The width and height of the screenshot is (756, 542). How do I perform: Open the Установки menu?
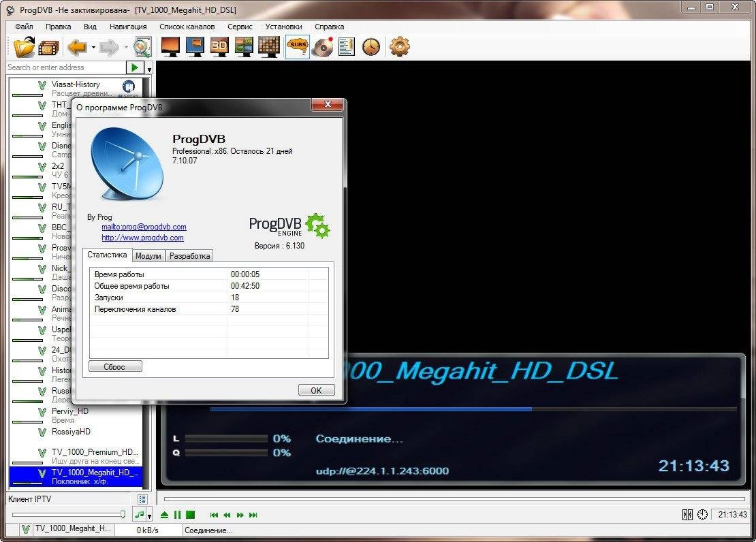coord(283,27)
